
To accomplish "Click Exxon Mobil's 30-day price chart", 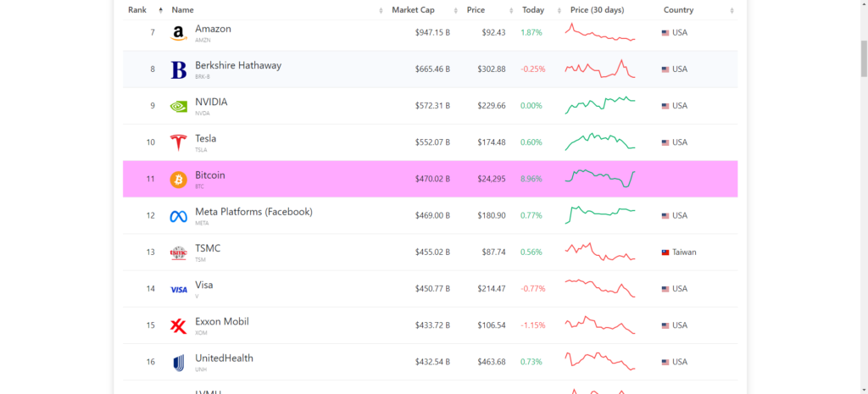I will (600, 325).
